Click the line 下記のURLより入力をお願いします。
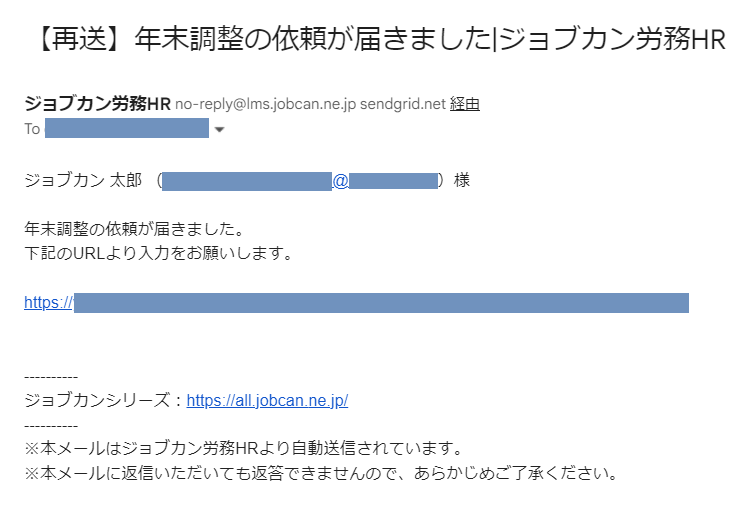 pos(158,253)
